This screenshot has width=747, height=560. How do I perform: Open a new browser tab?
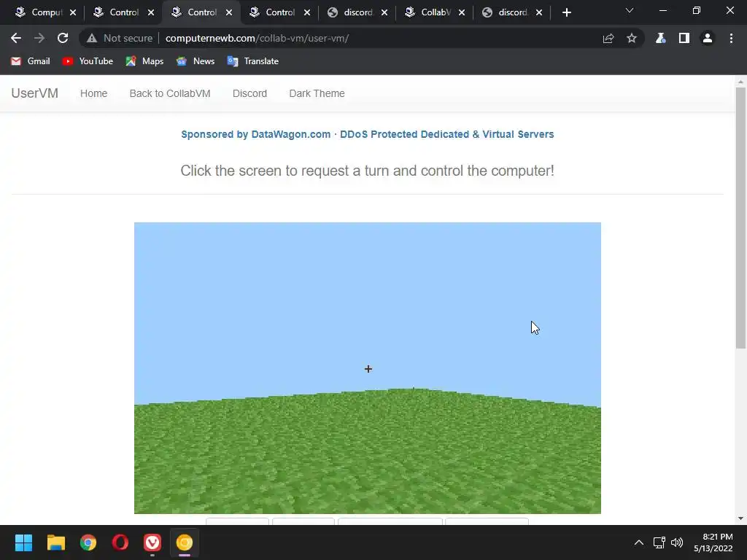(x=566, y=12)
